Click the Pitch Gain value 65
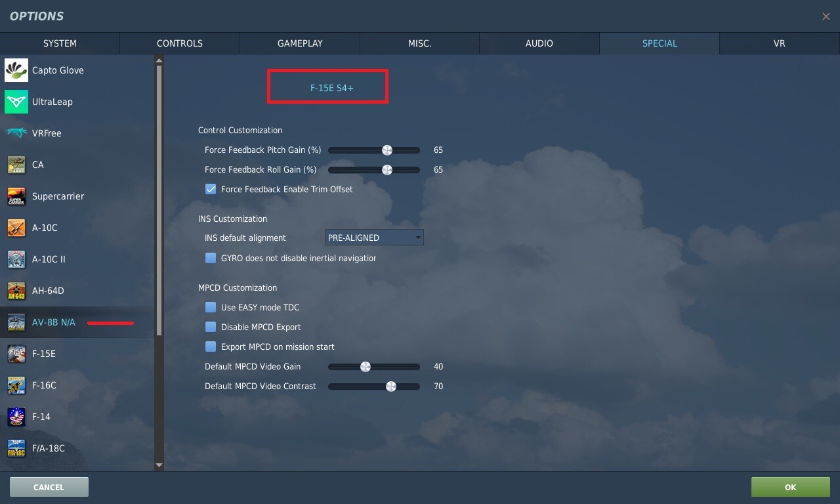Viewport: 840px width, 504px height. coord(438,150)
